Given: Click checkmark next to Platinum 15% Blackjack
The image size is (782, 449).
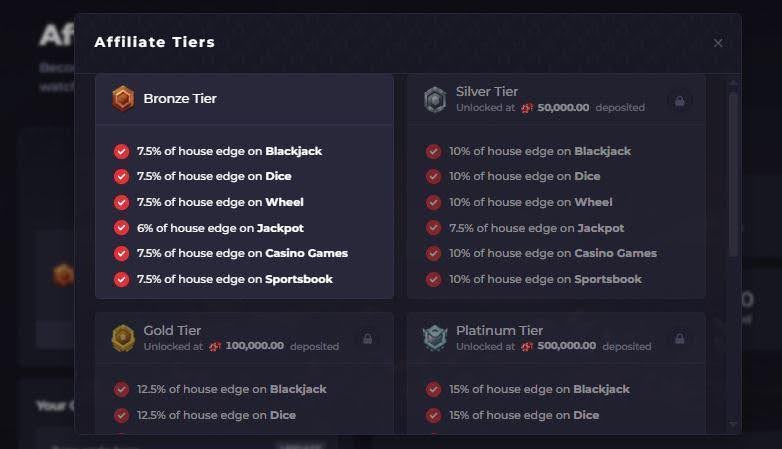Looking at the screenshot, I should [434, 389].
